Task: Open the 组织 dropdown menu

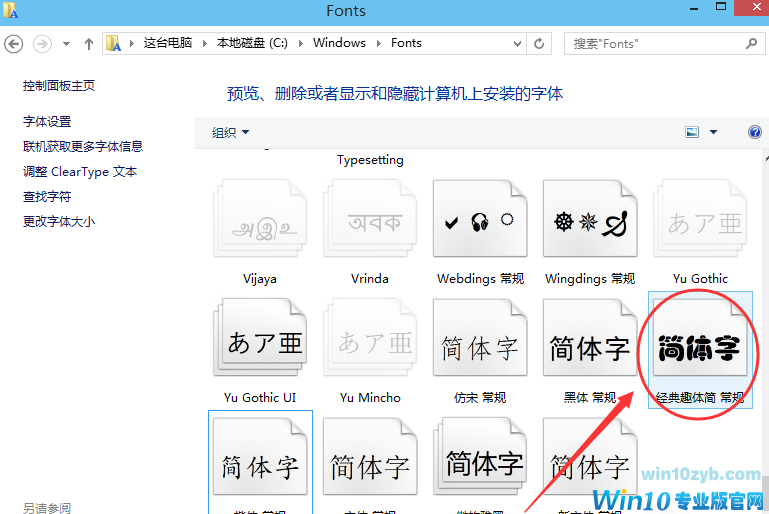Action: (231, 132)
